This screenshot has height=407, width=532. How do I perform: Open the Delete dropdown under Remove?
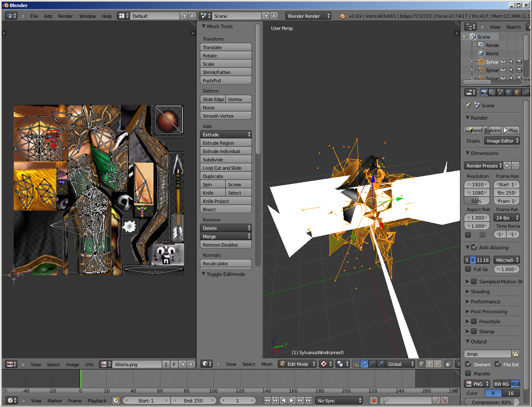226,228
